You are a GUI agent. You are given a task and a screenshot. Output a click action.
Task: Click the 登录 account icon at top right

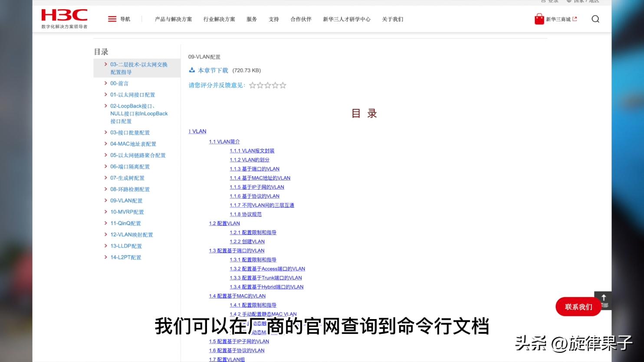click(544, 1)
